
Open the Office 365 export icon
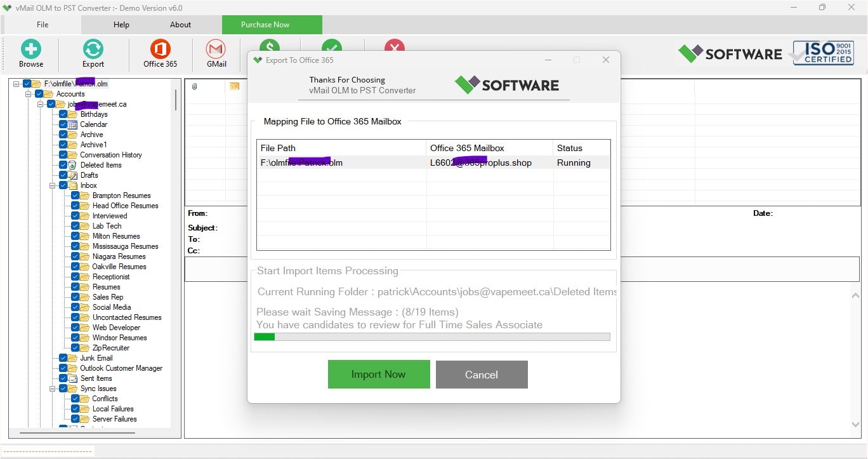pos(160,49)
